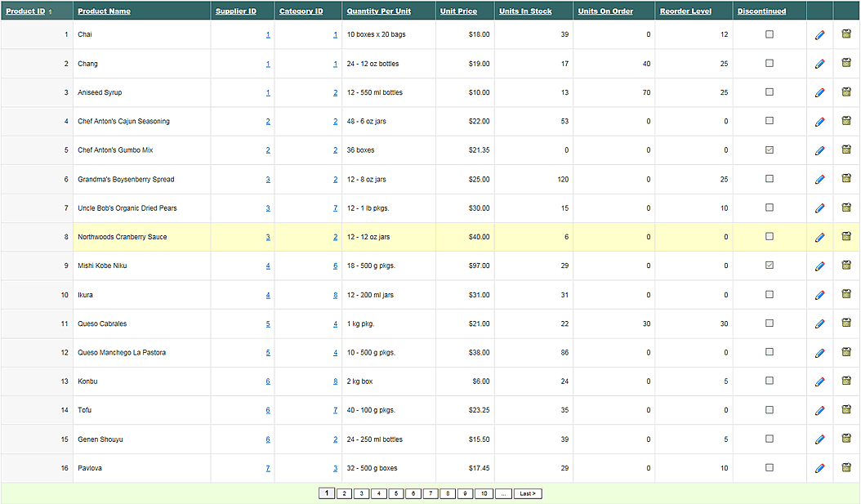Image resolution: width=861 pixels, height=504 pixels.
Task: Click the edit pencil icon for Chai
Action: pyautogui.click(x=819, y=35)
